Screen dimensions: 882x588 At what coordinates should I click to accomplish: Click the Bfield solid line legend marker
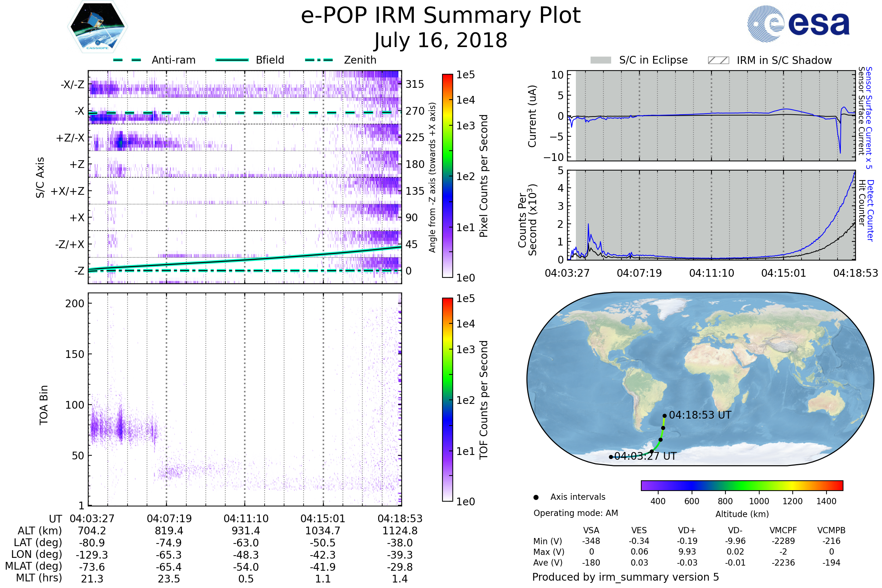[x=232, y=60]
